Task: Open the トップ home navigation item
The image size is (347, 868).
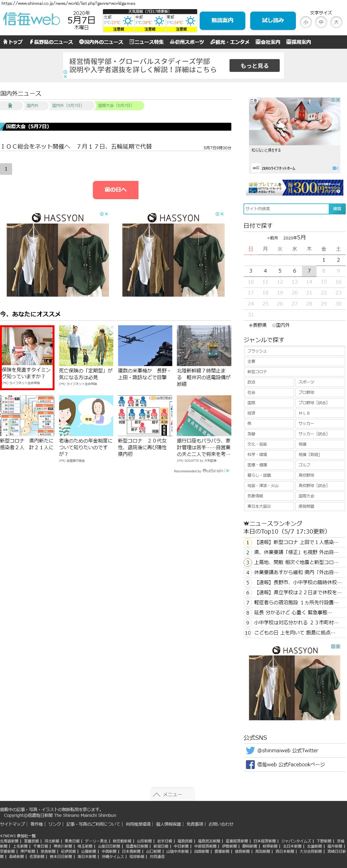Action: click(x=13, y=42)
